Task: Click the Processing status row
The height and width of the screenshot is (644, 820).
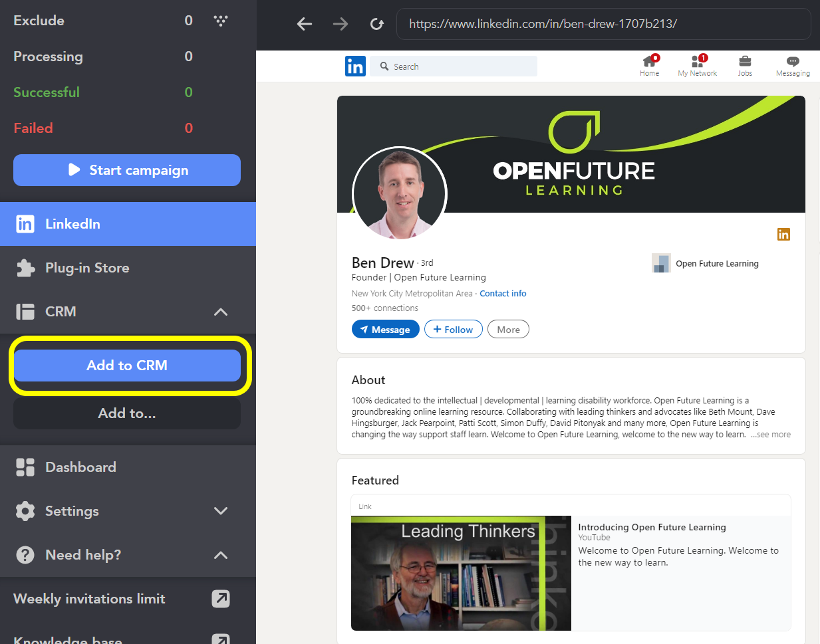Action: click(103, 56)
